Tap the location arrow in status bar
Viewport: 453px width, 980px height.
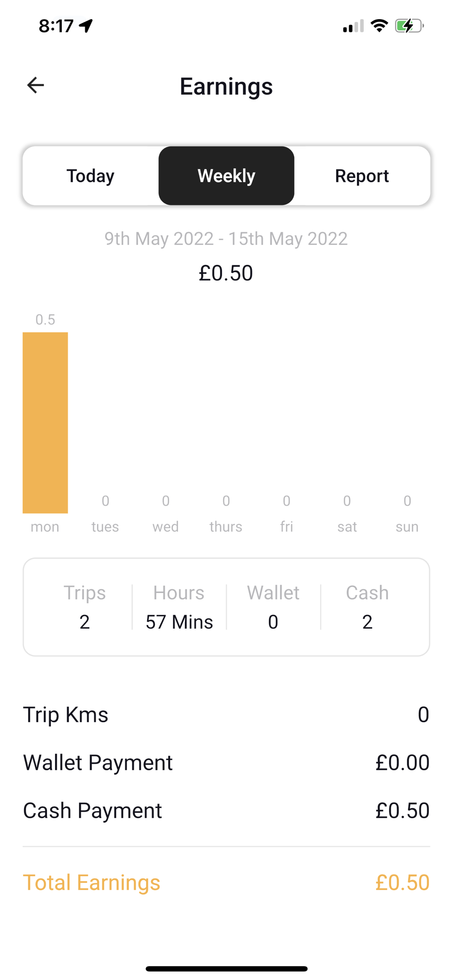[x=86, y=25]
